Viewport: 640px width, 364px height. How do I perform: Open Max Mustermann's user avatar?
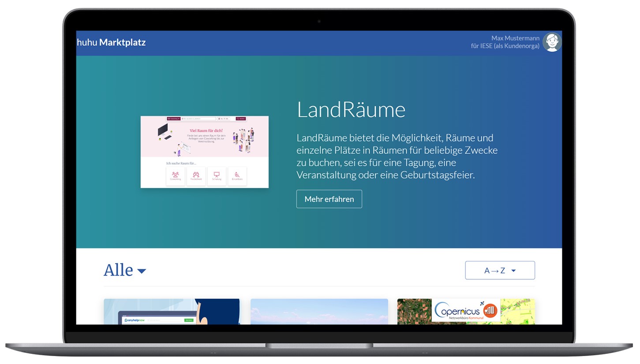pyautogui.click(x=552, y=42)
